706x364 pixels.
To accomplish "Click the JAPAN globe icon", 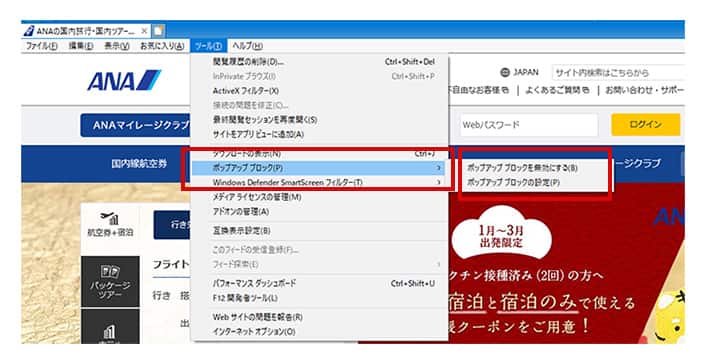I will 505,72.
